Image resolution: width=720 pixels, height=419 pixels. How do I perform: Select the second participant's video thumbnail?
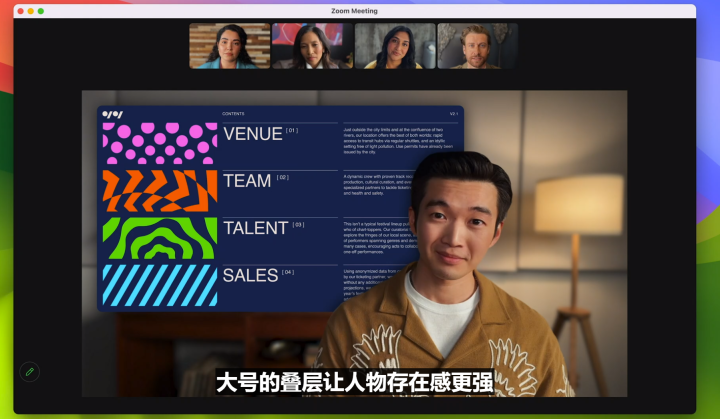312,46
